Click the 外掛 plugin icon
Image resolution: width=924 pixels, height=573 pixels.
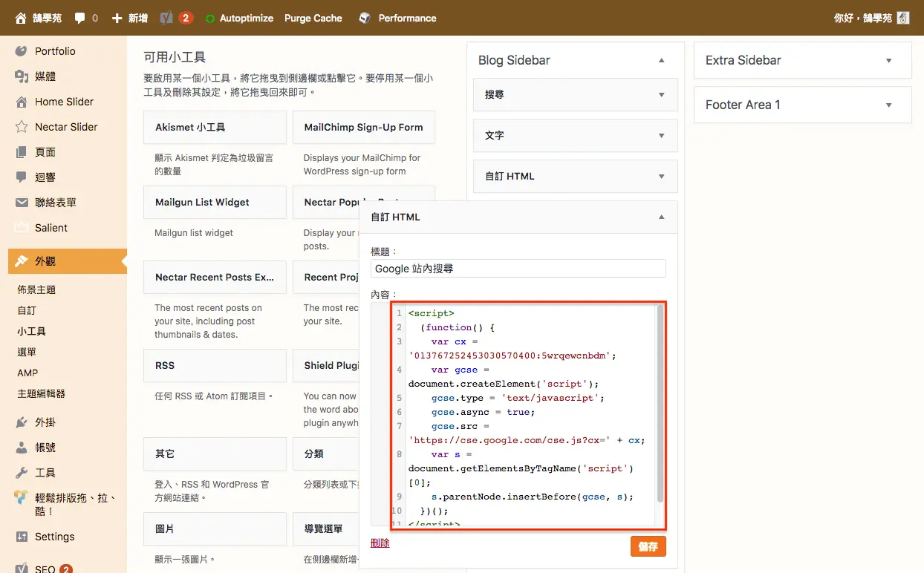pyautogui.click(x=22, y=422)
